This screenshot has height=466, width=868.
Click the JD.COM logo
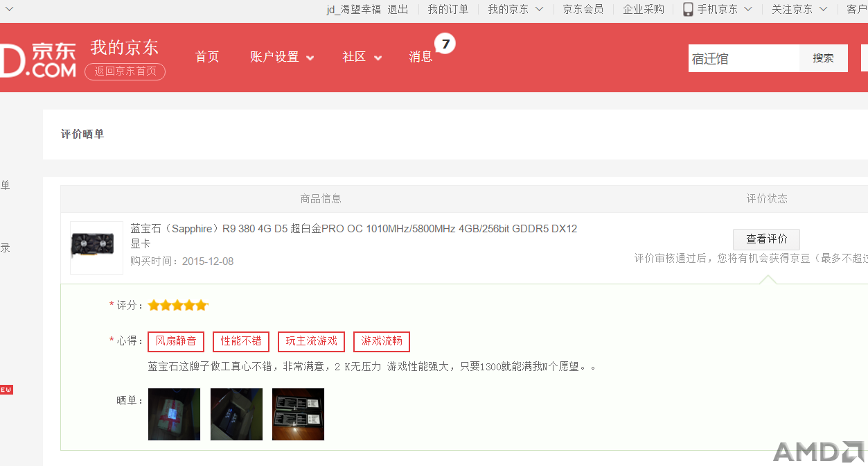pos(38,60)
